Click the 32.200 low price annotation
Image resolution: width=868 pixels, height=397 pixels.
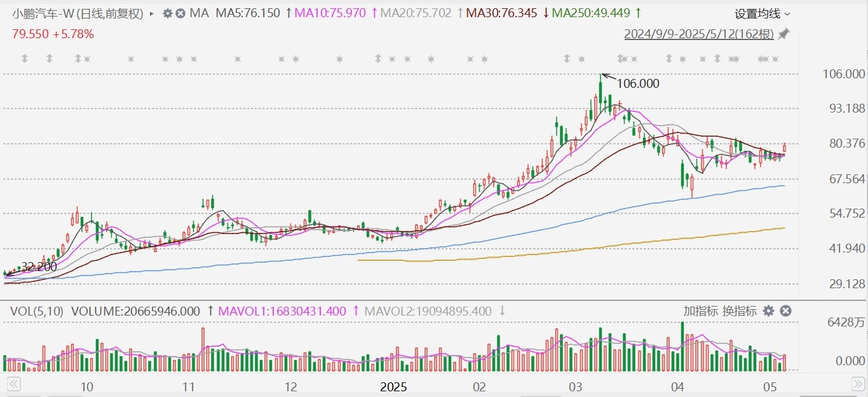39,267
